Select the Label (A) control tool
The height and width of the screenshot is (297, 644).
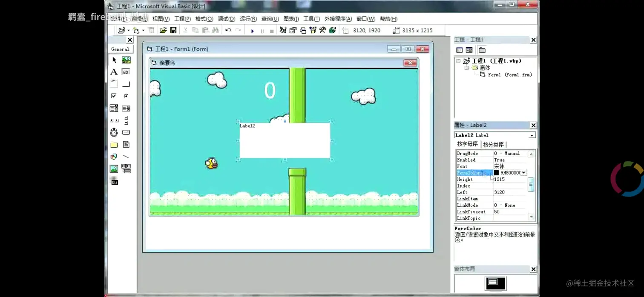point(114,72)
